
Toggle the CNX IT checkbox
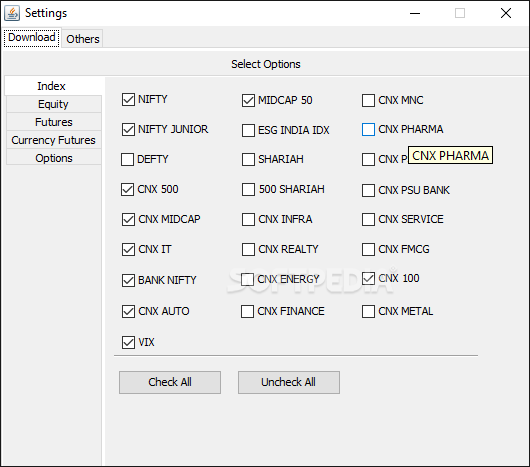coord(128,250)
